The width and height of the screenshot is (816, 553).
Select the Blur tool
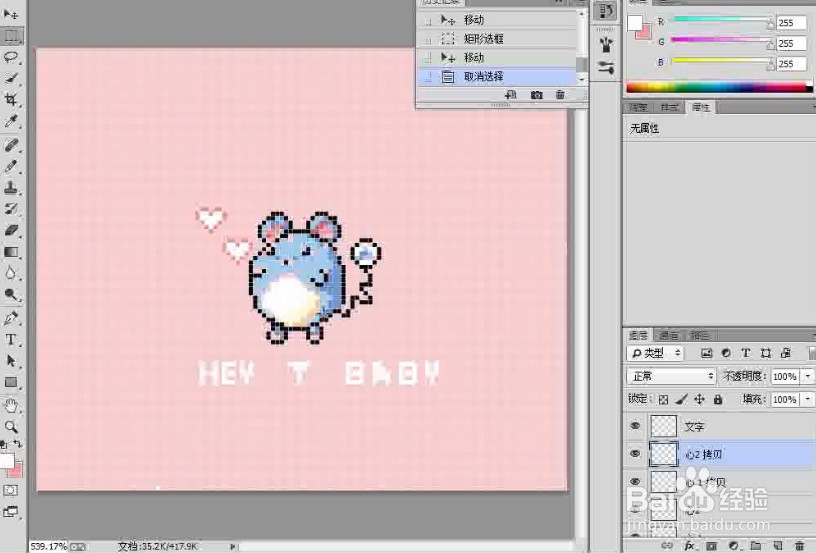click(x=11, y=273)
